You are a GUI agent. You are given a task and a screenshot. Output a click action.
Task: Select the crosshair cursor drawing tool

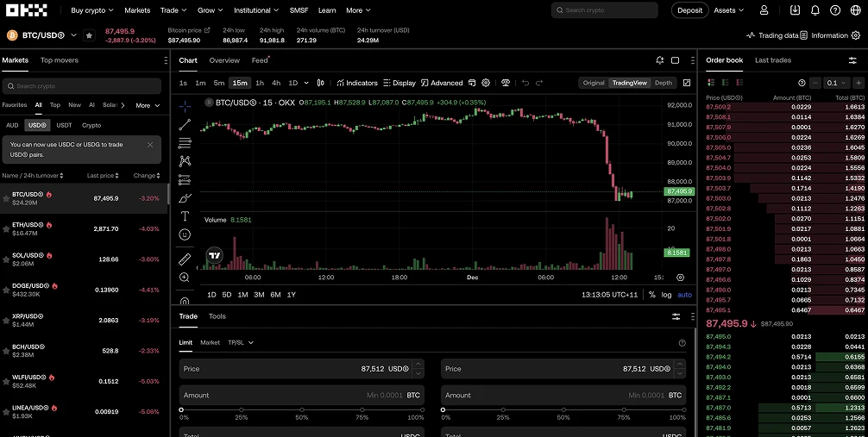click(185, 106)
